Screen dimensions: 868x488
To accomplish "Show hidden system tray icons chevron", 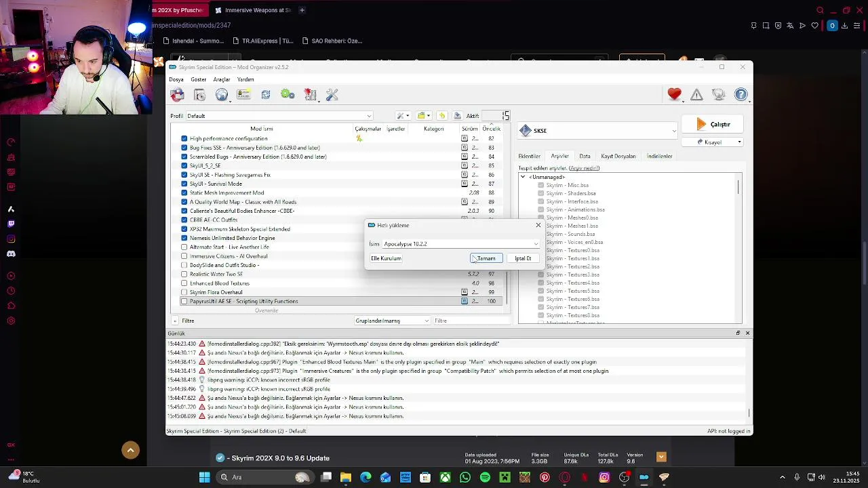I will (782, 477).
